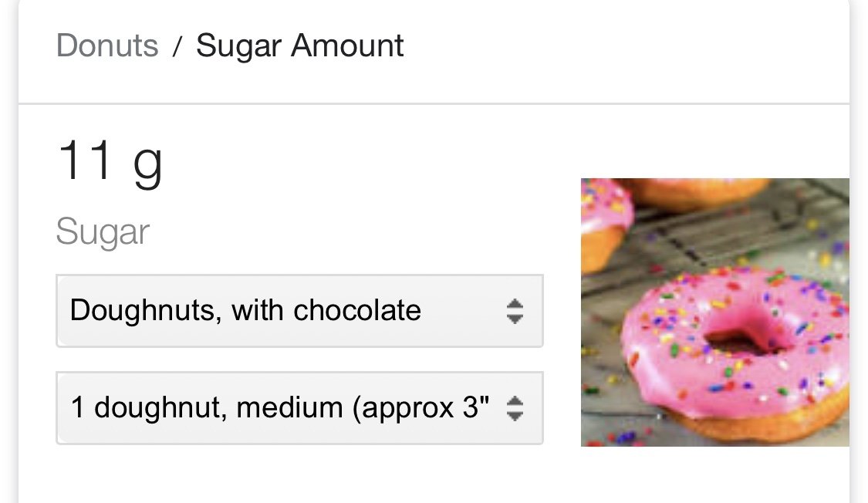Click the up arrow of the doughnut type selector
The image size is (868, 503).
pyautogui.click(x=515, y=304)
